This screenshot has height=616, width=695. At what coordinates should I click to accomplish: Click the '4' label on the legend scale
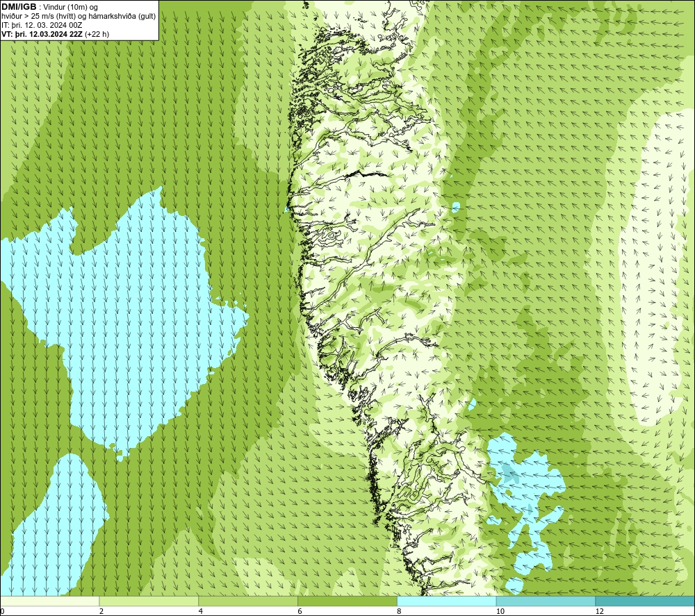point(200,611)
